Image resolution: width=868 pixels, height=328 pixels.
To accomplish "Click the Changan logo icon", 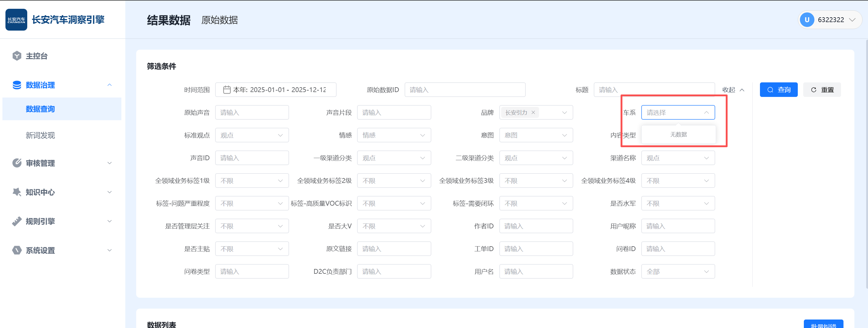I will pos(16,20).
